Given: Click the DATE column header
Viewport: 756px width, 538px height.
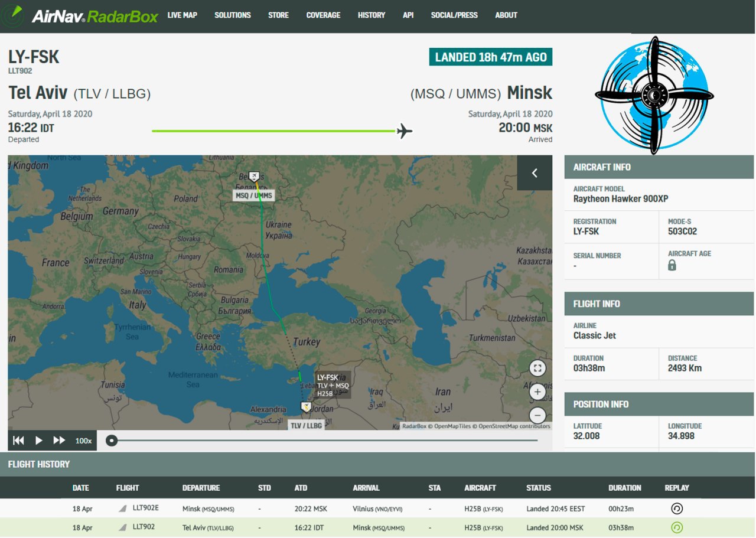Looking at the screenshot, I should (x=81, y=488).
